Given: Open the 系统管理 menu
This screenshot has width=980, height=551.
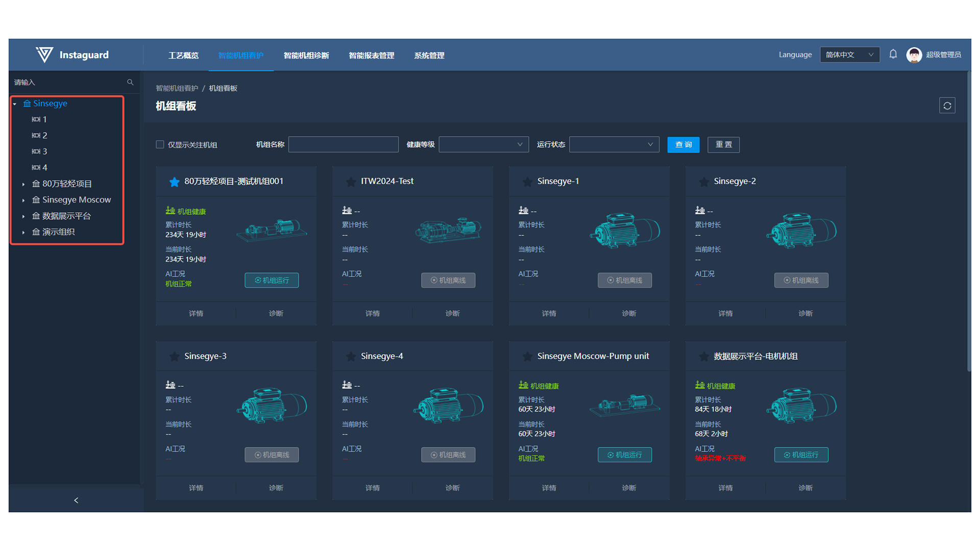Looking at the screenshot, I should 429,55.
